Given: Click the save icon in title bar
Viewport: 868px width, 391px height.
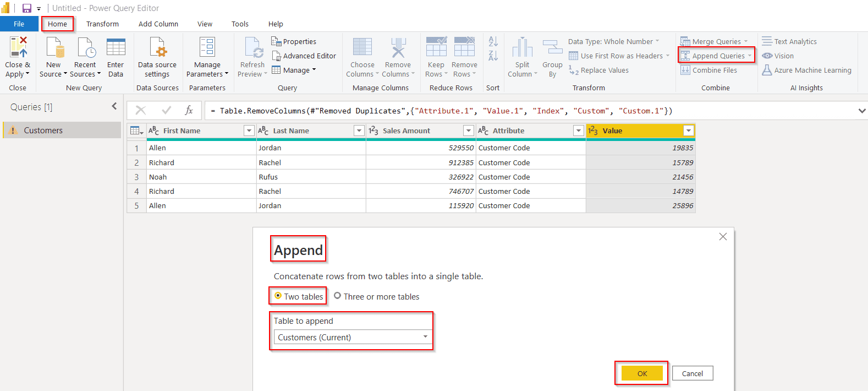Looking at the screenshot, I should pos(26,8).
